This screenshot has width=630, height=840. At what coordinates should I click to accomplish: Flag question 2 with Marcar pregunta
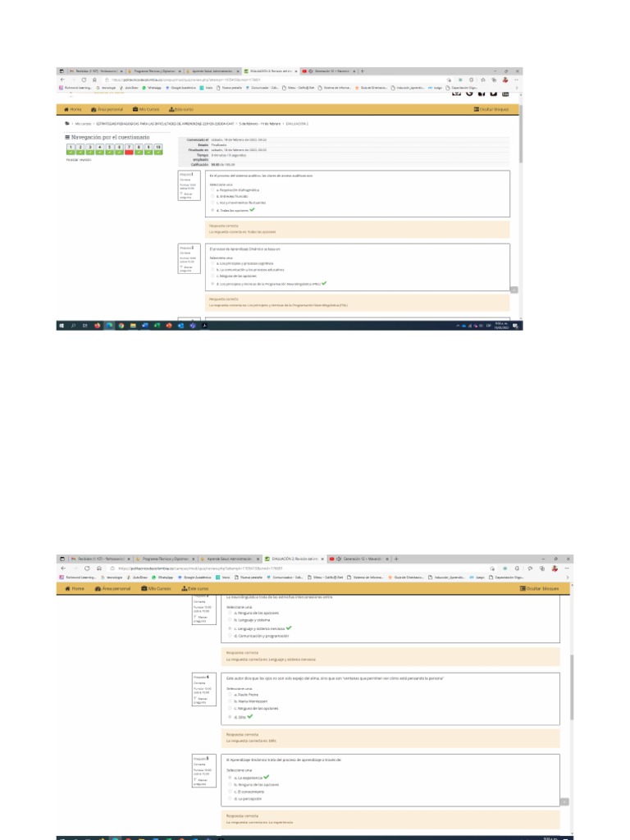pos(187,268)
